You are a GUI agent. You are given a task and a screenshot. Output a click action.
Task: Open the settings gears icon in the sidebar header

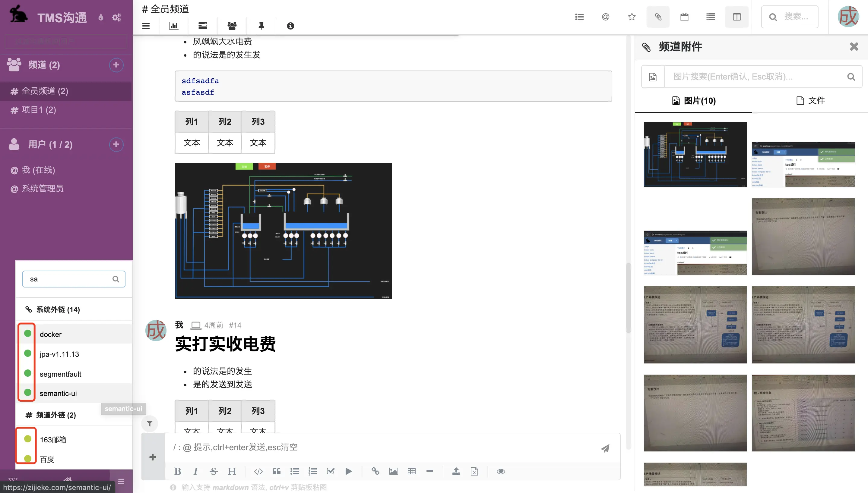click(x=116, y=17)
